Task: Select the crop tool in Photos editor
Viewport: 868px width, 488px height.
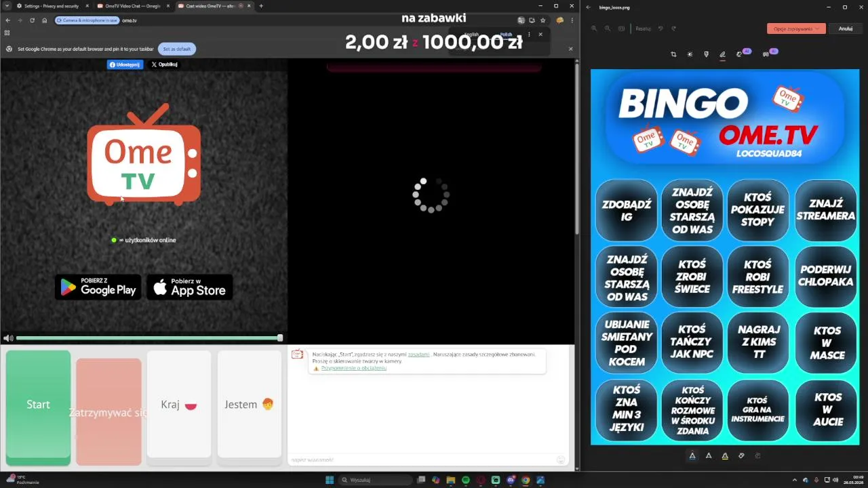Action: tap(673, 54)
